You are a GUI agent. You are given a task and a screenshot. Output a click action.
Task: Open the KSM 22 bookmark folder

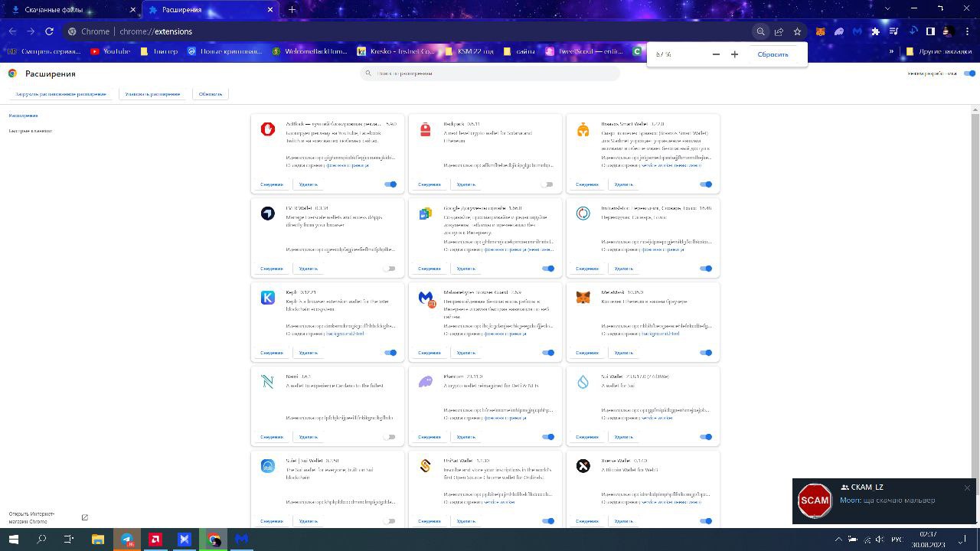click(x=469, y=51)
